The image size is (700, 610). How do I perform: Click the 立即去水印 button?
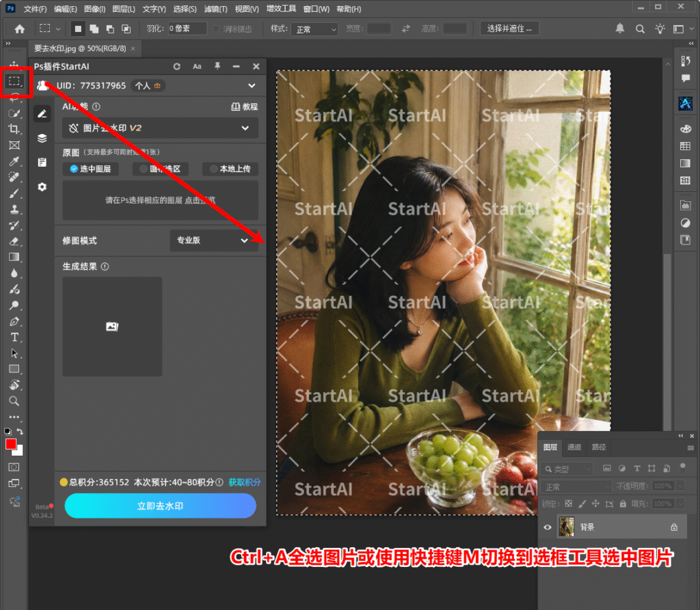coord(160,505)
